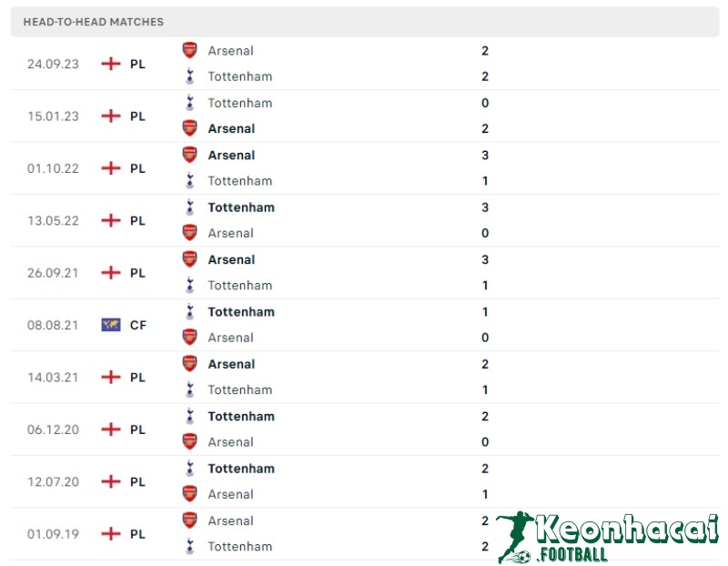Select the PL flag icon beside 12.07.20
The image size is (728, 566).
coord(112,480)
